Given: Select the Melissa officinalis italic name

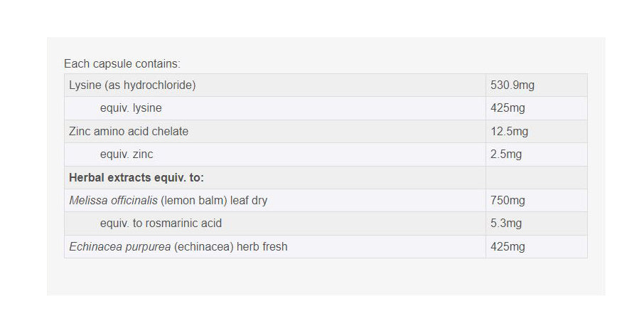Looking at the screenshot, I should 113,201.
